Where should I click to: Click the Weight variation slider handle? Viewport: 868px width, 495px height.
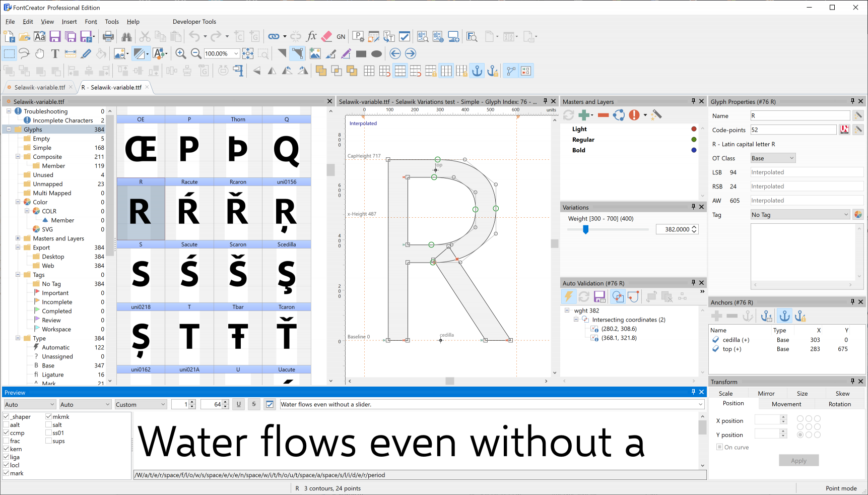585,229
